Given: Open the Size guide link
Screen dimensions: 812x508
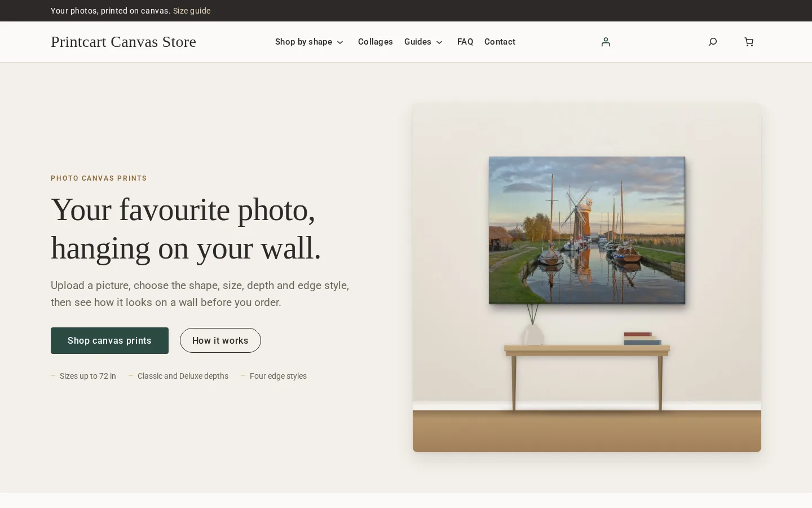Looking at the screenshot, I should click(192, 11).
